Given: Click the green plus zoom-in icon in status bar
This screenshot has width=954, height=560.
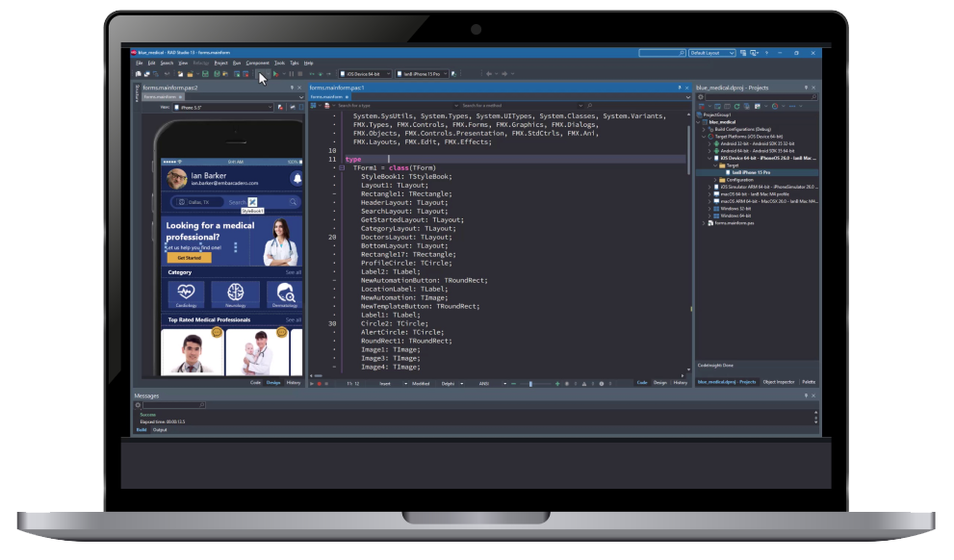Looking at the screenshot, I should [x=557, y=384].
